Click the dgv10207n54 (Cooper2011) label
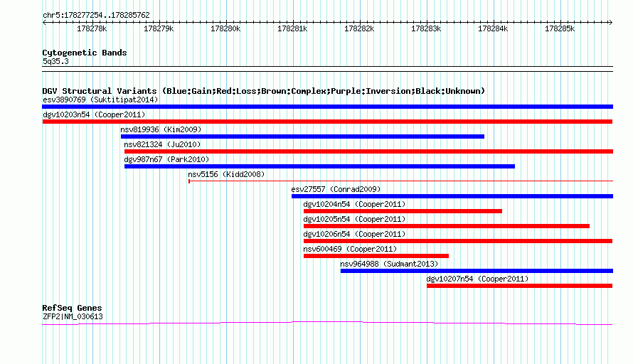 coord(477,279)
